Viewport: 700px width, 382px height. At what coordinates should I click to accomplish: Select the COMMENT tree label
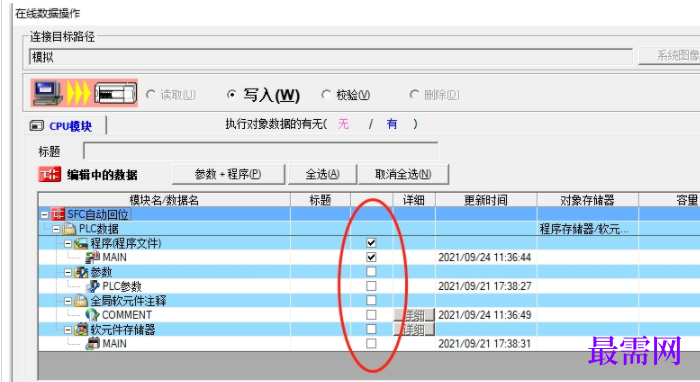point(127,315)
